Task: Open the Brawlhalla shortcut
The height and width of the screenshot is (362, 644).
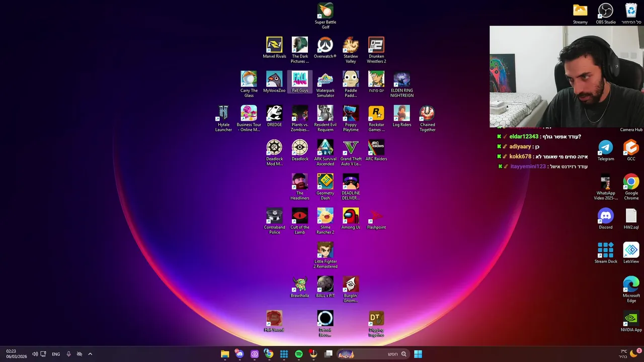Action: 300,287
